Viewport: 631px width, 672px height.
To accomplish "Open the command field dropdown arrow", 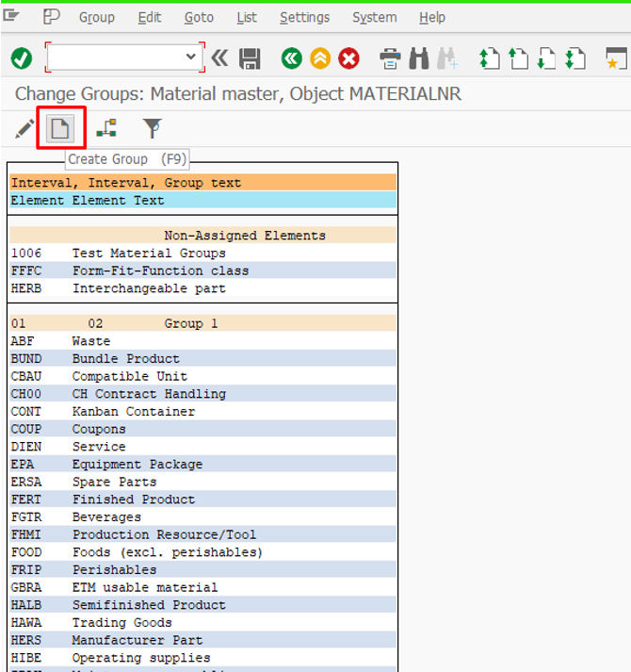I will (191, 57).
